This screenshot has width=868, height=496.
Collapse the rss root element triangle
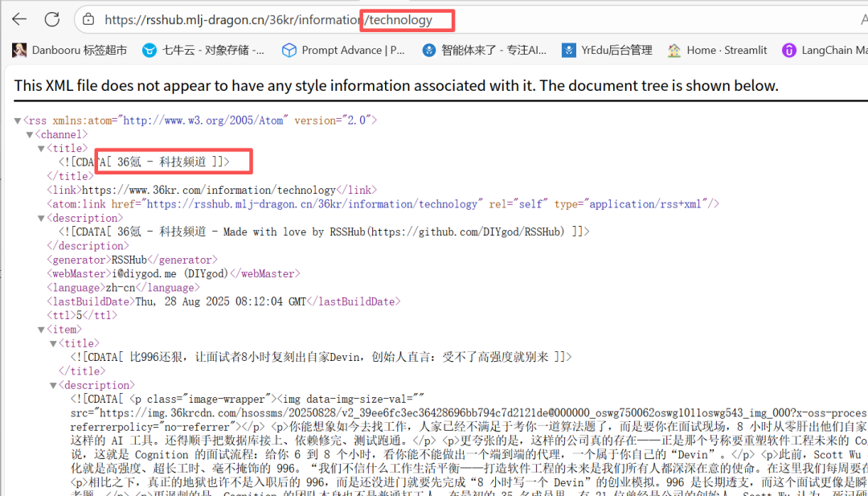[18, 121]
